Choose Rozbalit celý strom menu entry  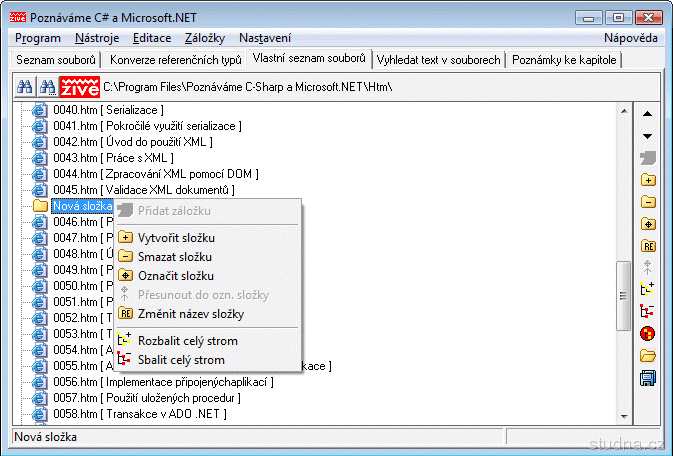(208, 341)
